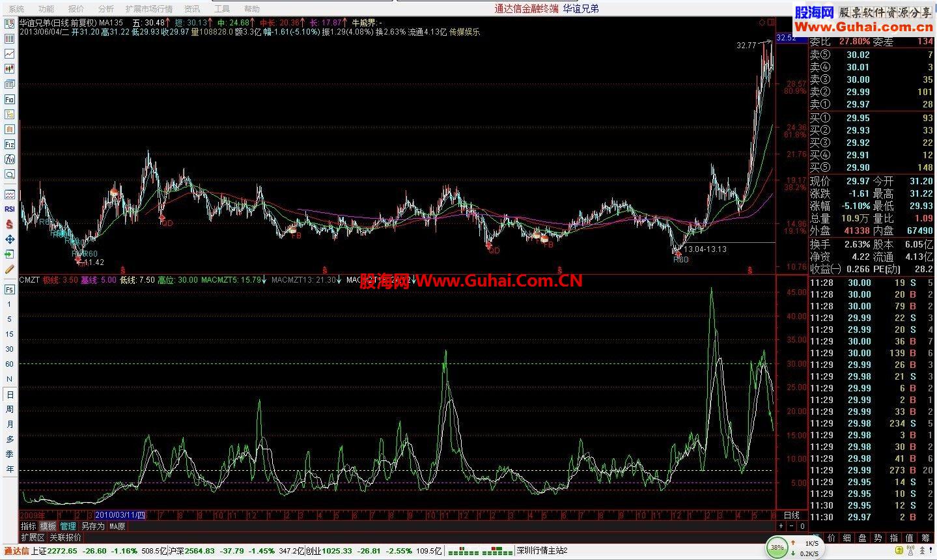Switch to the 价 tab in the quote panel
The image size is (937, 560).
831,538
